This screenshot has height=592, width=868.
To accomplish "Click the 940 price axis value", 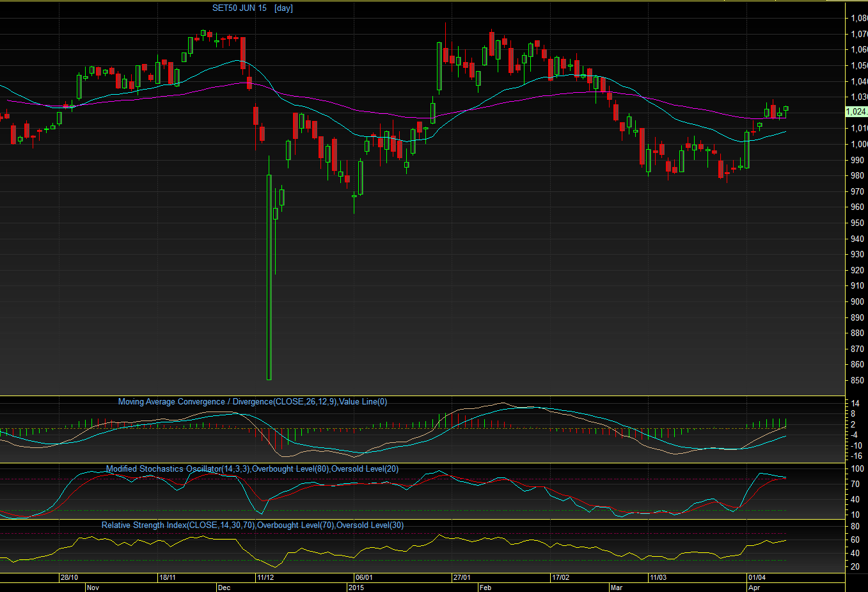I will point(857,239).
